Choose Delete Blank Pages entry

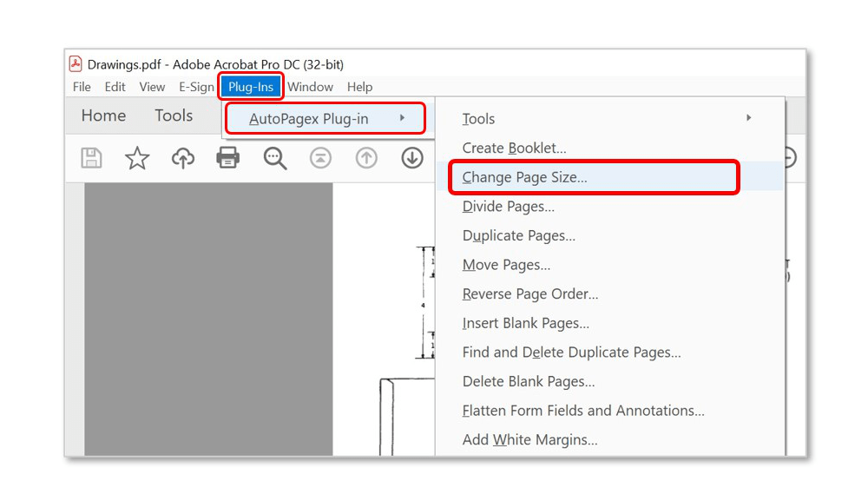tap(610, 381)
